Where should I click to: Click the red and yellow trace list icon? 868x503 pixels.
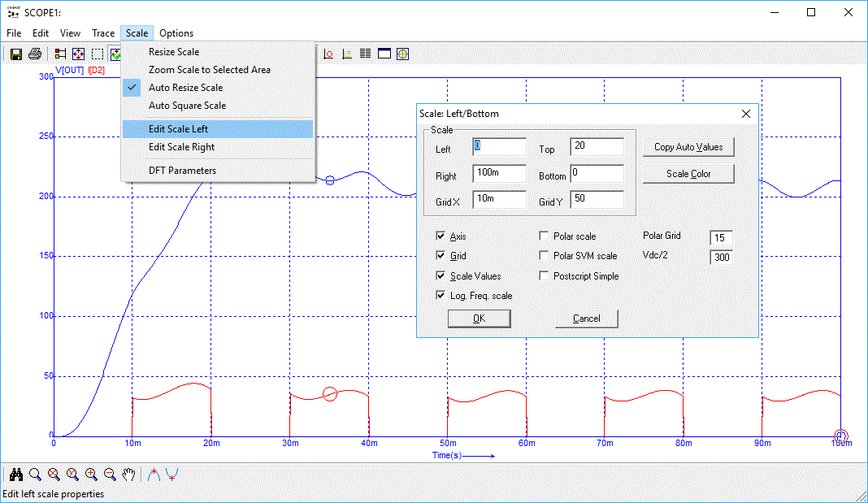tap(60, 54)
